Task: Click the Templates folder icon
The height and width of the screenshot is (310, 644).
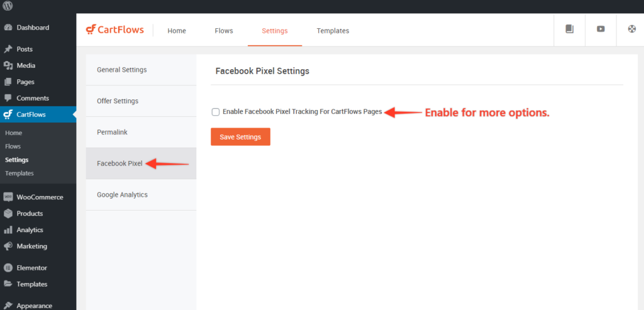Action: pyautogui.click(x=8, y=284)
